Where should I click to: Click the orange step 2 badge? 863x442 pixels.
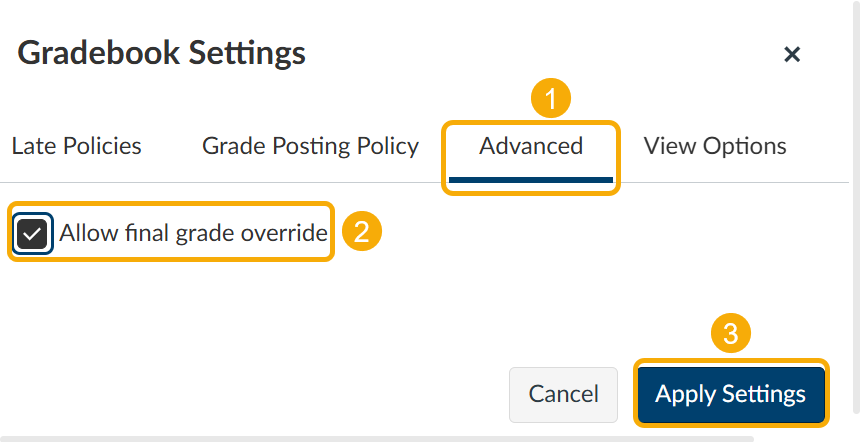click(362, 231)
